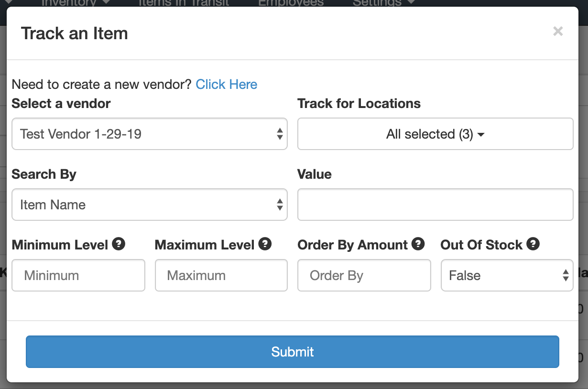
Task: Focus the Maximum level input
Action: point(221,275)
